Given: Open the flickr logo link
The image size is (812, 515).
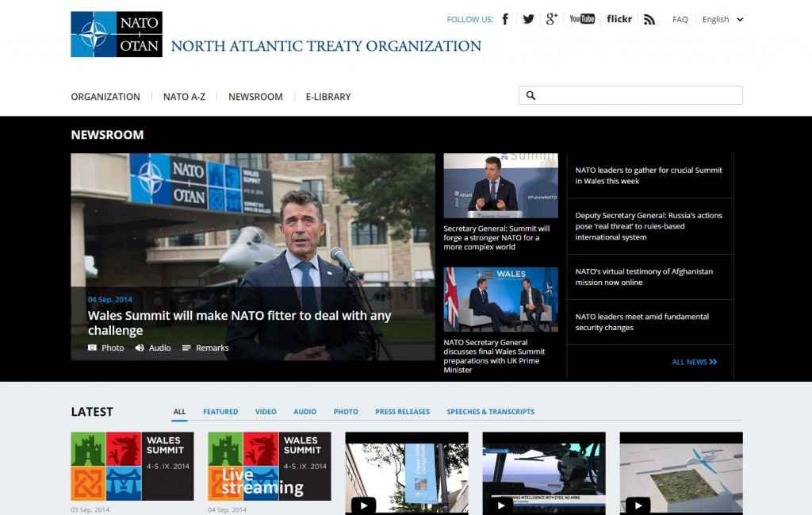Looking at the screenshot, I should [619, 19].
